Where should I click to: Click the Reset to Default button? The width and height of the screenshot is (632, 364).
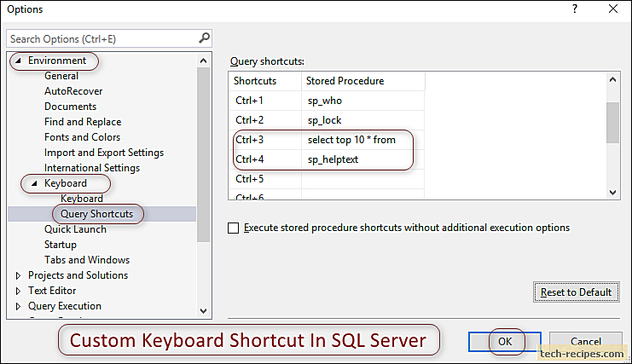(576, 292)
